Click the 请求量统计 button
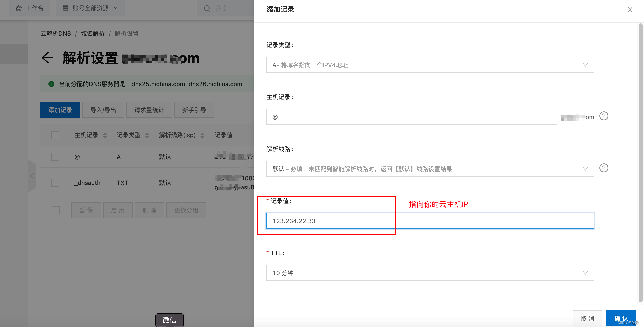 coord(149,110)
